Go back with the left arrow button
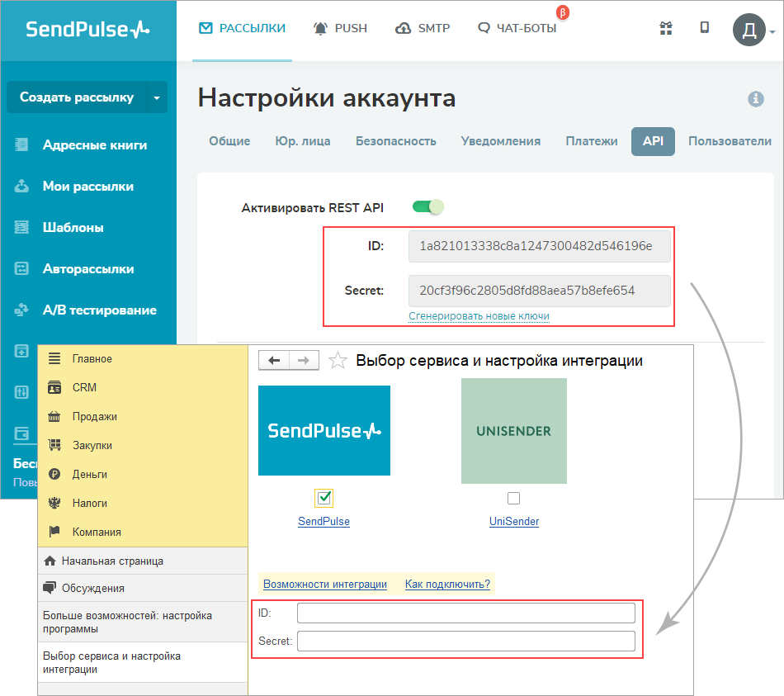The width and height of the screenshot is (784, 696). pyautogui.click(x=274, y=360)
